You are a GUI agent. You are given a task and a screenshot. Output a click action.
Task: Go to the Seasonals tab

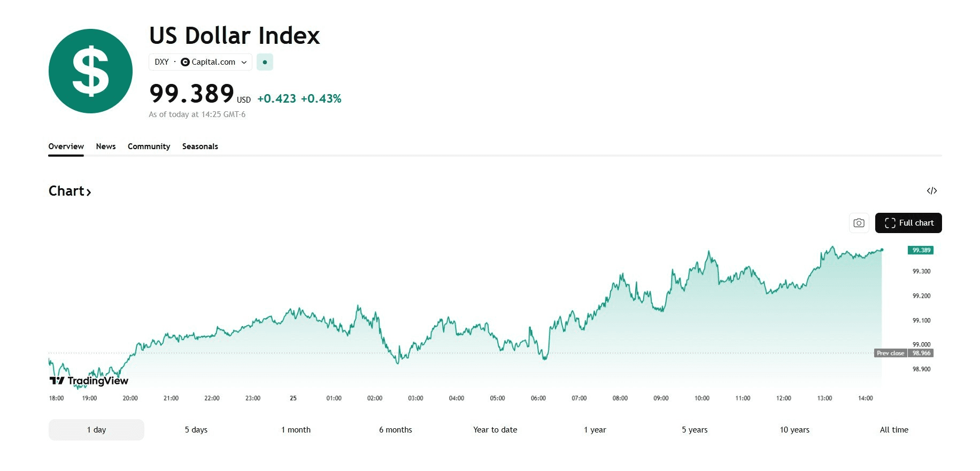(200, 146)
